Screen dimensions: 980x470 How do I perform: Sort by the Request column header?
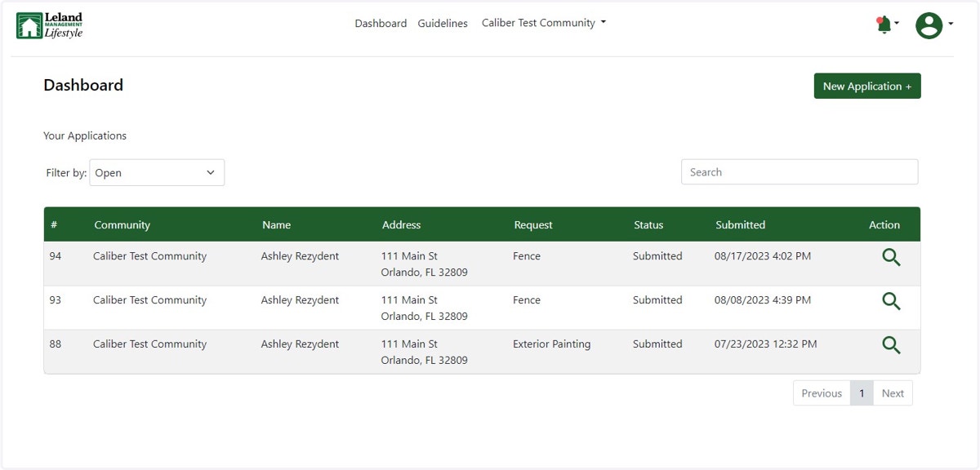pos(533,225)
